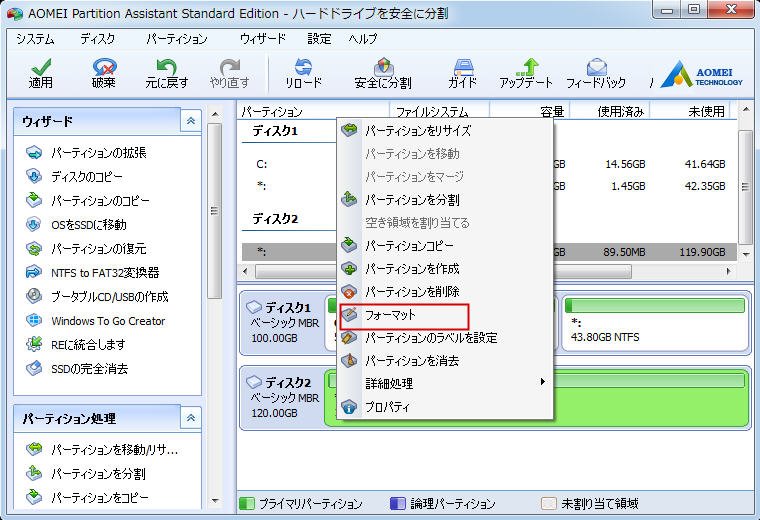Screen dimensions: 760x520
Task: Sort by ファイルシステム column header
Action: pos(440,111)
